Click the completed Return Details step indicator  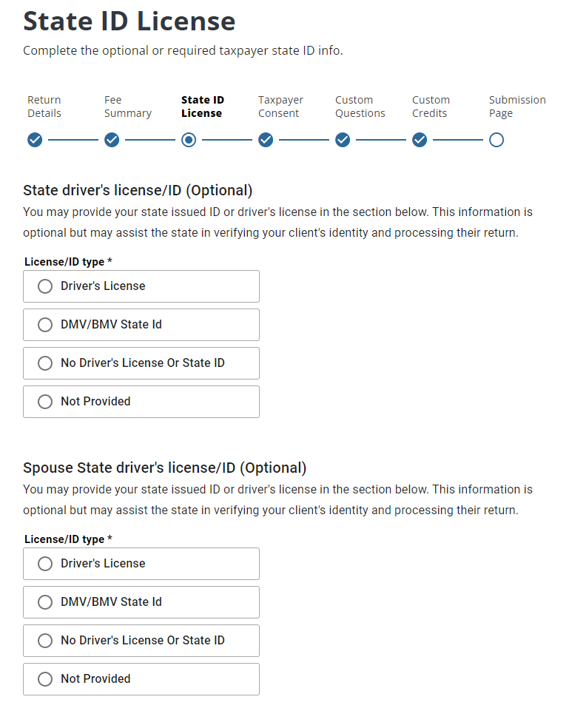coord(35,140)
